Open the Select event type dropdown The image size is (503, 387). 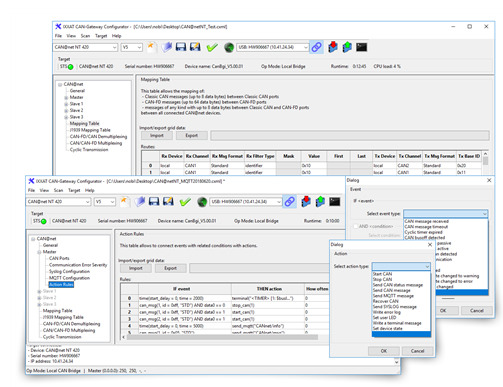[446, 214]
